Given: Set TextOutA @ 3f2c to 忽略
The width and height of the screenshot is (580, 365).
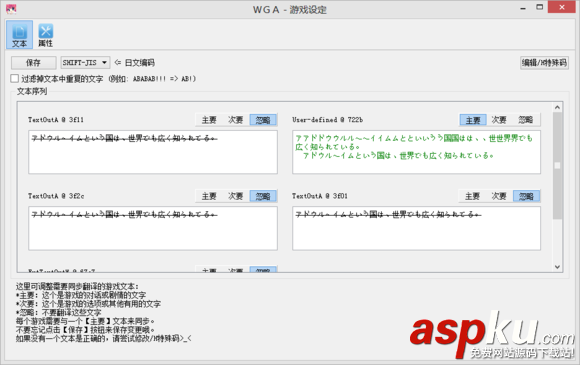Looking at the screenshot, I should [263, 196].
